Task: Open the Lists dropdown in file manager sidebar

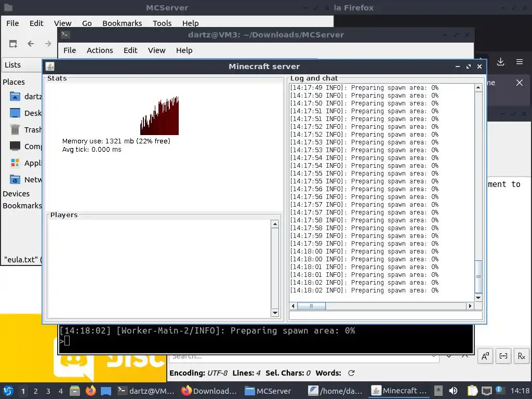Action: click(22, 65)
